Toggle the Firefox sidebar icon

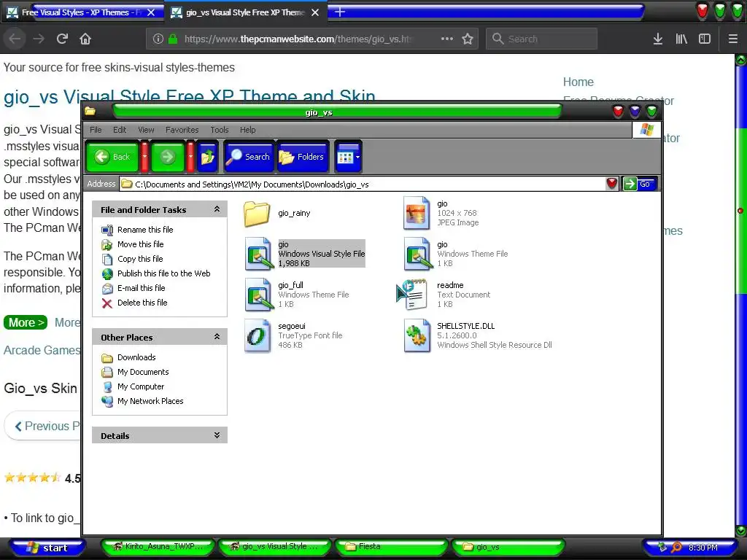click(705, 39)
